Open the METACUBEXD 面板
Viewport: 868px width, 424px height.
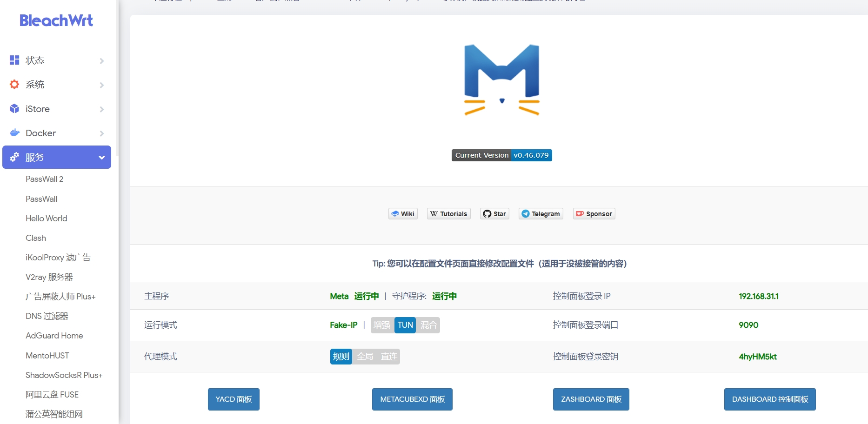412,399
